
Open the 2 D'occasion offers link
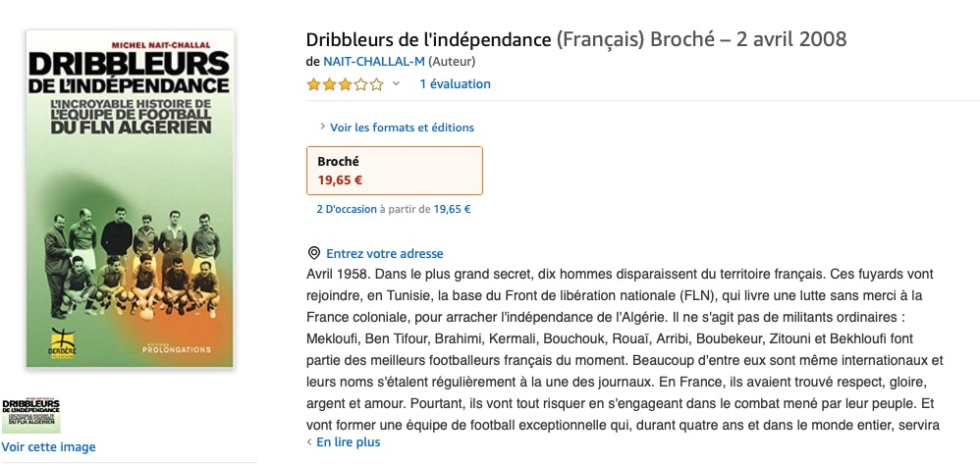click(x=347, y=209)
